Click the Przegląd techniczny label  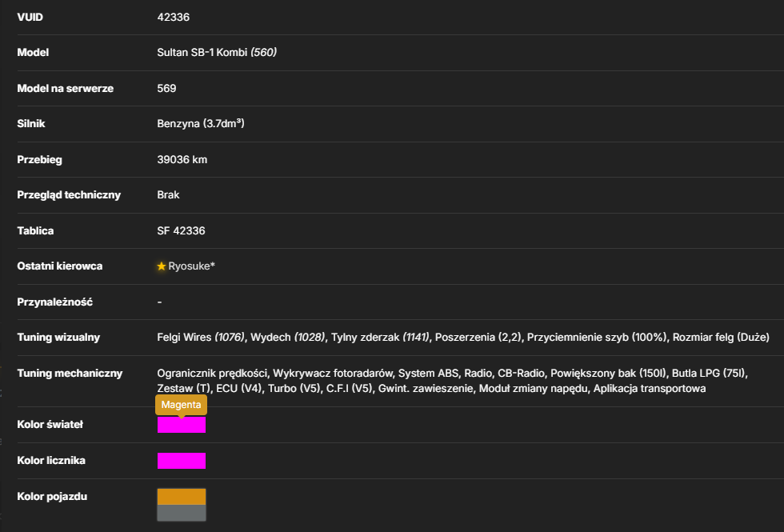point(69,194)
